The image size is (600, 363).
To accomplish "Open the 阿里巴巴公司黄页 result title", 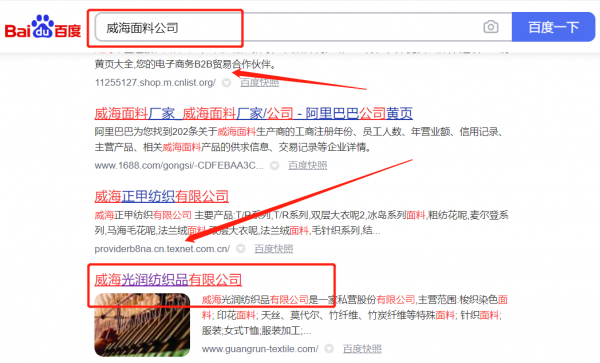I will (x=253, y=114).
